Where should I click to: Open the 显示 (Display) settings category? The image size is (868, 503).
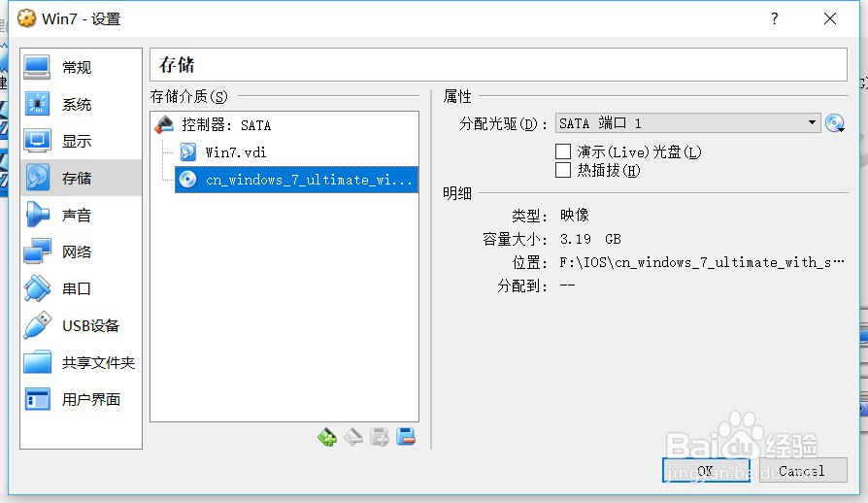81,141
